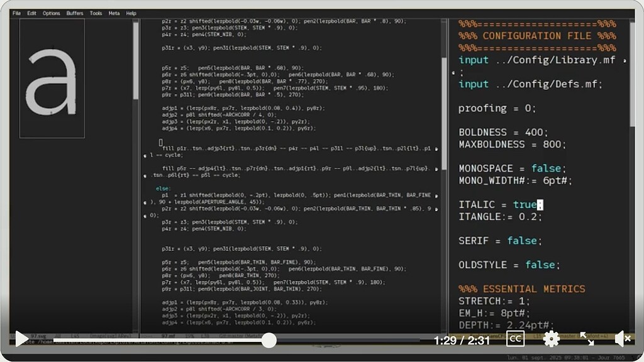Viewport: 644px width, 362px height.
Task: Play the video
Action: tap(21, 339)
